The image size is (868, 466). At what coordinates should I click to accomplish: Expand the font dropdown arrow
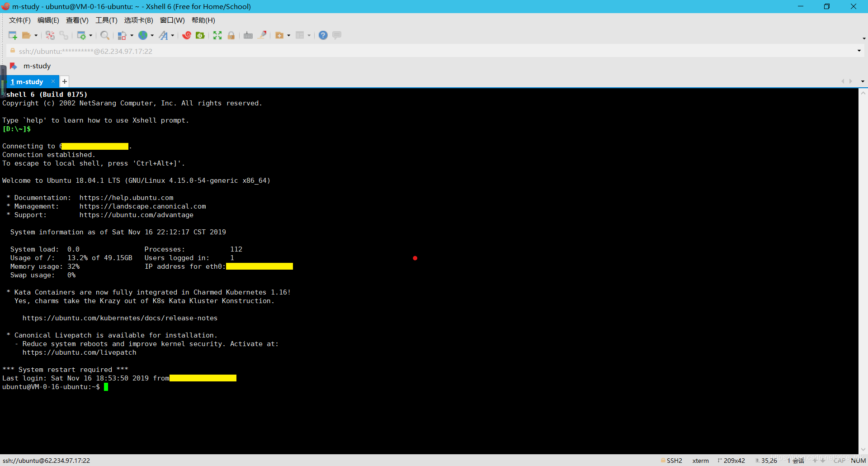click(173, 35)
